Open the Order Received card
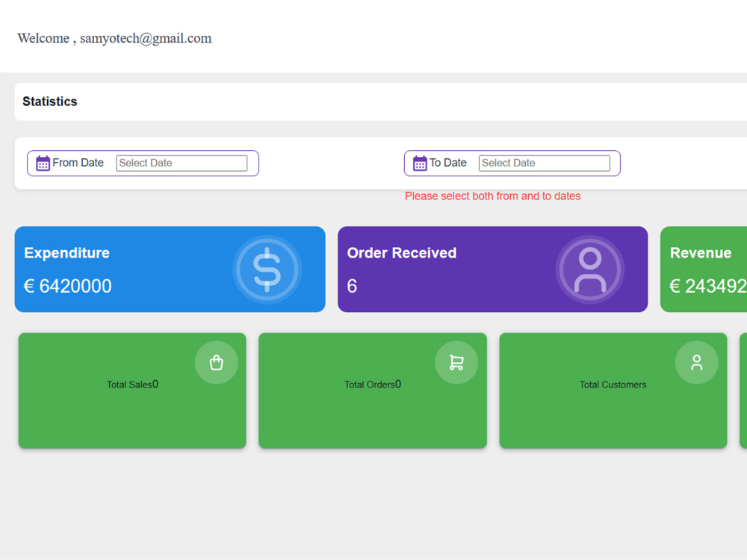Image resolution: width=747 pixels, height=560 pixels. click(x=492, y=270)
